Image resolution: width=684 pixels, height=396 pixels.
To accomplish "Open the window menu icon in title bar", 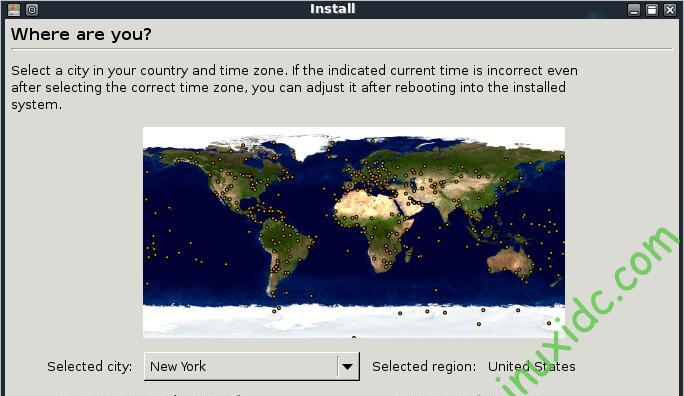I will coord(14,10).
